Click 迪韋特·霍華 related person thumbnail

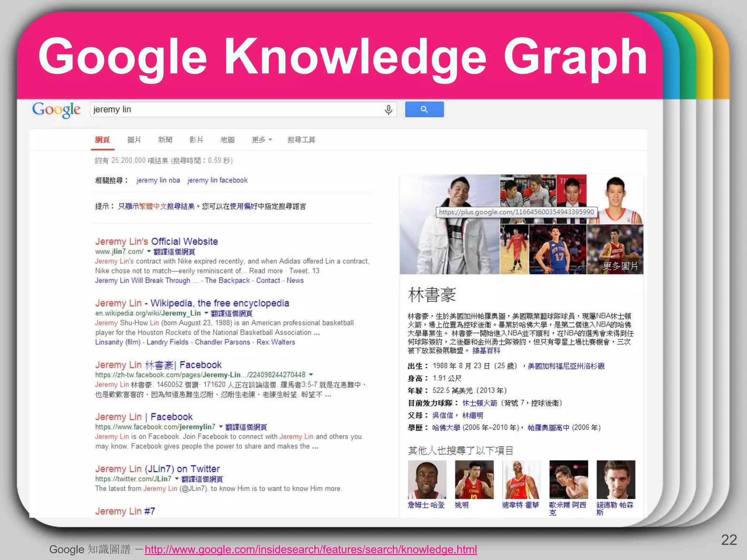(521, 480)
